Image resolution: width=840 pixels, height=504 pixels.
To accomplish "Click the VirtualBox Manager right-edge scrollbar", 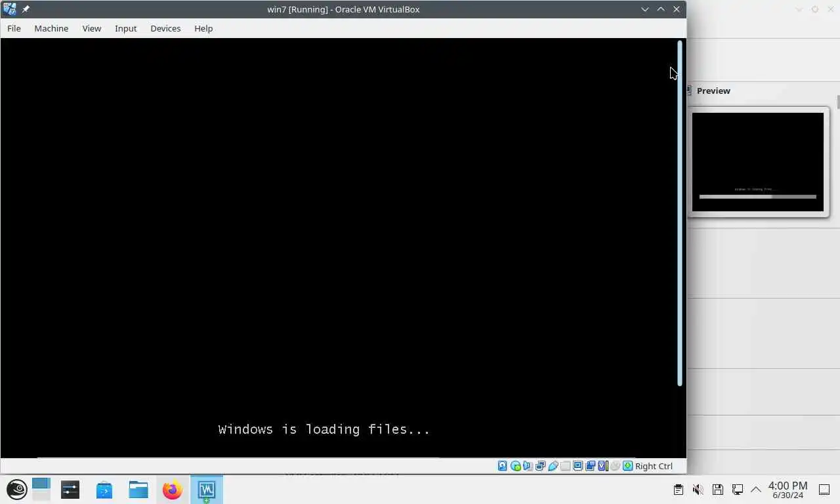I will point(838,102).
